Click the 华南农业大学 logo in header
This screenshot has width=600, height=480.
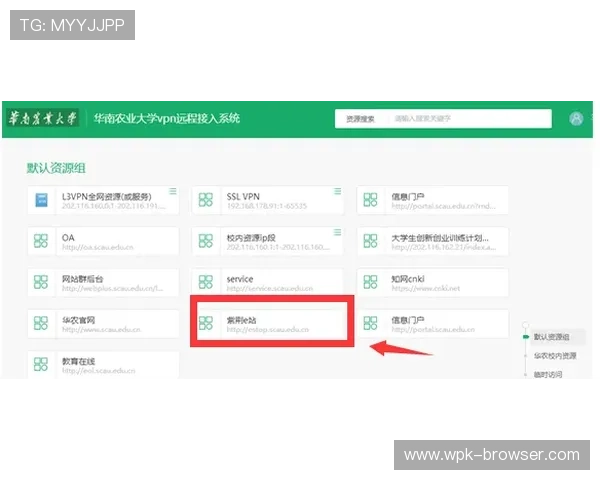click(x=43, y=118)
